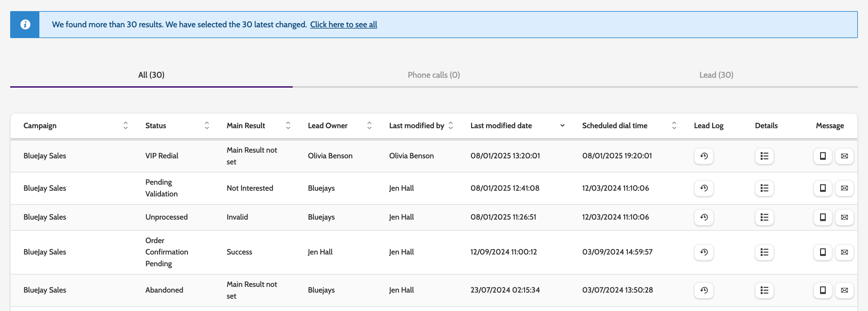This screenshot has height=311, width=868.
Task: Open lead log for Unprocessed row
Action: [704, 217]
